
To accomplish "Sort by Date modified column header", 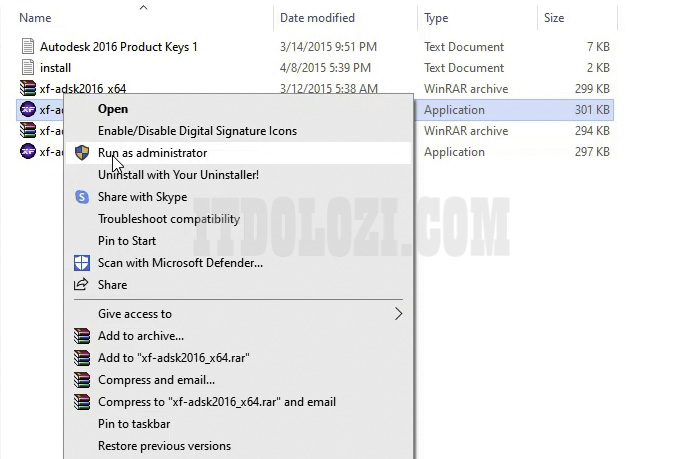I will coord(317,18).
